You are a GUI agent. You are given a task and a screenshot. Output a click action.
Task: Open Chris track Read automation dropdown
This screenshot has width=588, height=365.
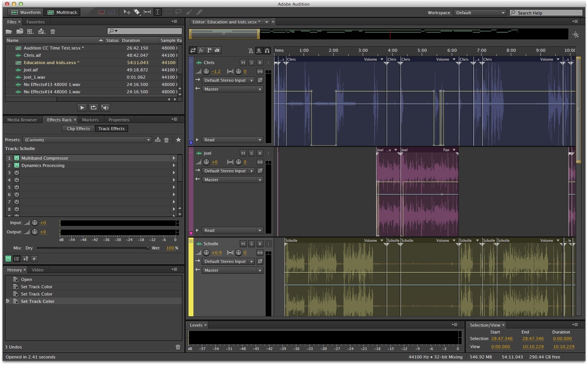(x=233, y=140)
